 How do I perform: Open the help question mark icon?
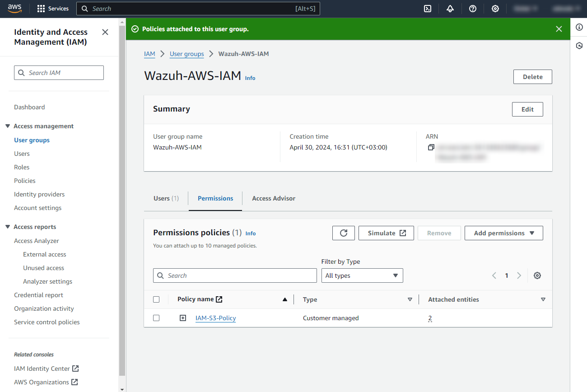click(473, 9)
